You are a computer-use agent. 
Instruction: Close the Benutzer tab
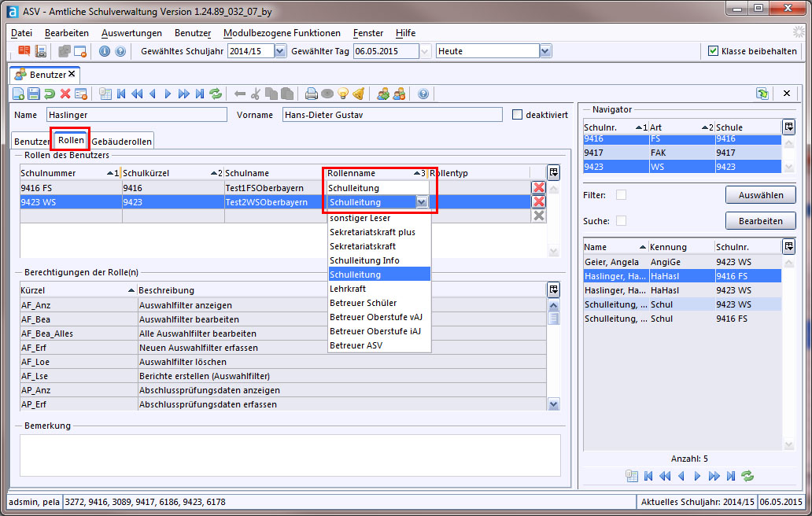click(x=72, y=74)
